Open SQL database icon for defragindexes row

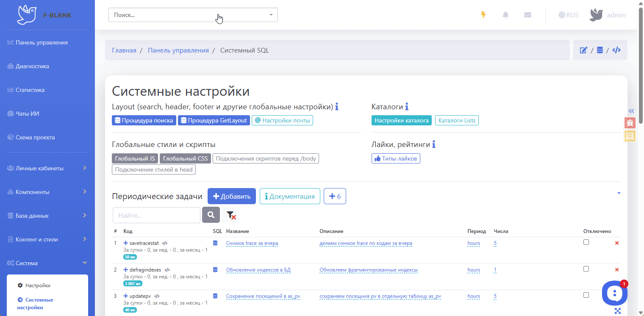click(x=215, y=270)
